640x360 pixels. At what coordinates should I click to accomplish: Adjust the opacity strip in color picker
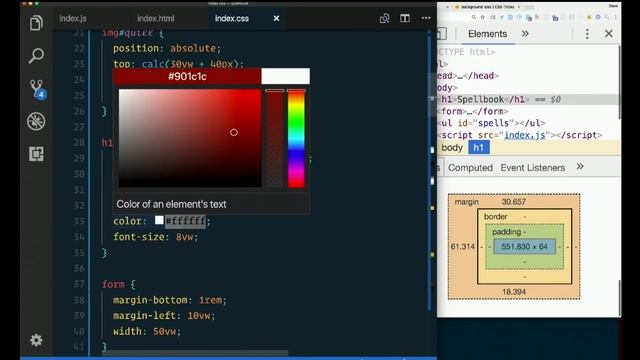tap(275, 138)
